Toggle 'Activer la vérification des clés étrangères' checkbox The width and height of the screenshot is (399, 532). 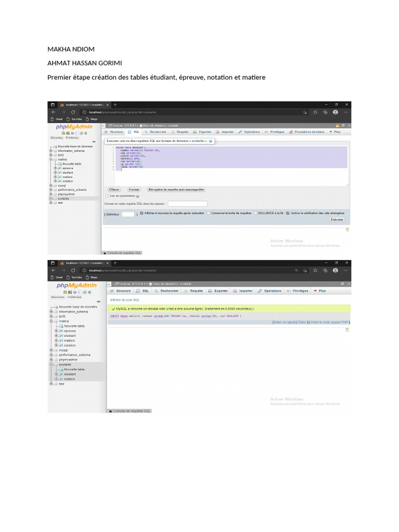point(288,213)
